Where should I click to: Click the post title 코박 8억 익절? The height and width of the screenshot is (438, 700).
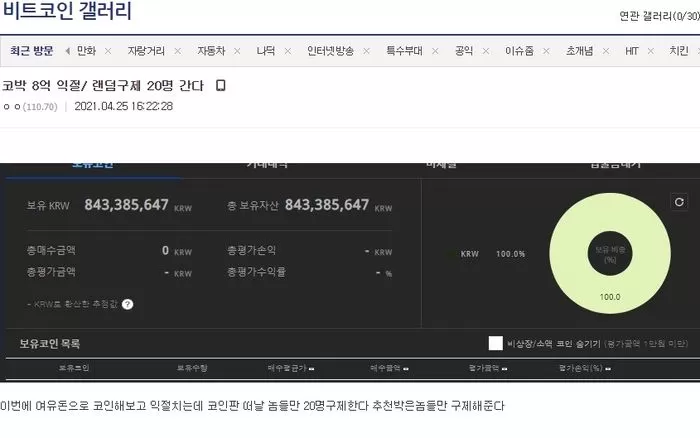pos(102,85)
